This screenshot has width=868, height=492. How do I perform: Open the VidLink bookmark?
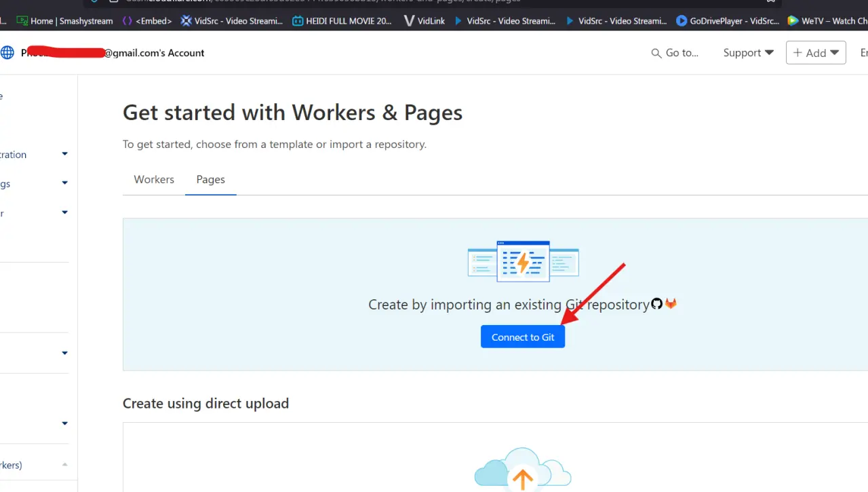pyautogui.click(x=425, y=21)
